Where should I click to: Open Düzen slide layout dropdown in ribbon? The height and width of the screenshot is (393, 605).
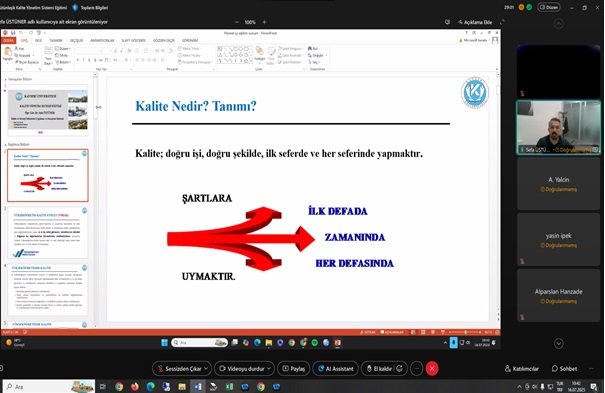(63, 49)
